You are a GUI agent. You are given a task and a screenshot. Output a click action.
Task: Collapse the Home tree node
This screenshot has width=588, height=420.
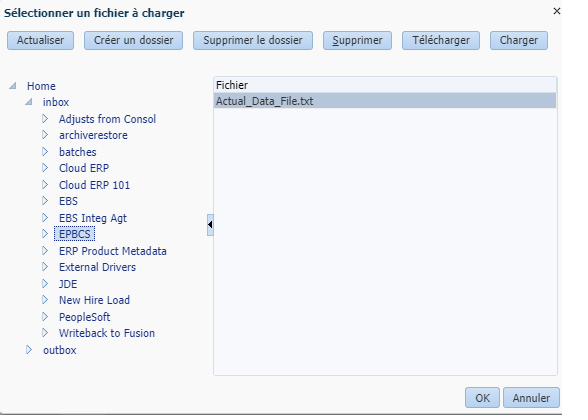click(13, 86)
